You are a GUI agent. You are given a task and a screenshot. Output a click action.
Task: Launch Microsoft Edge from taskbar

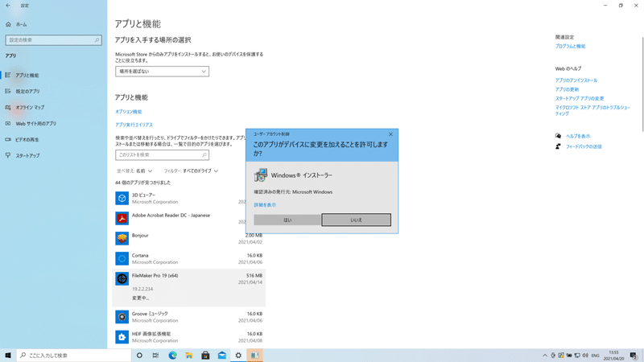[172, 356]
